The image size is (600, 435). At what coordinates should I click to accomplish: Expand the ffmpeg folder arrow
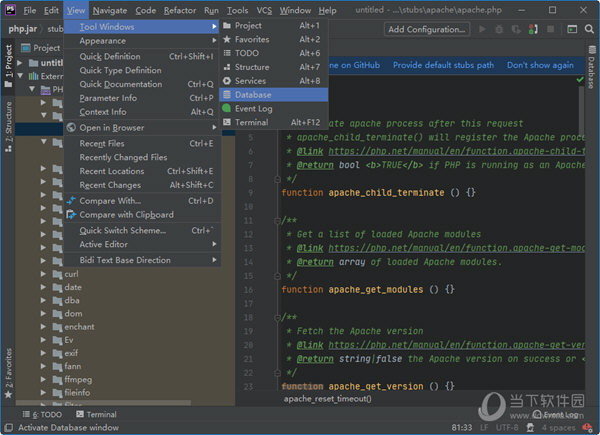click(x=43, y=380)
